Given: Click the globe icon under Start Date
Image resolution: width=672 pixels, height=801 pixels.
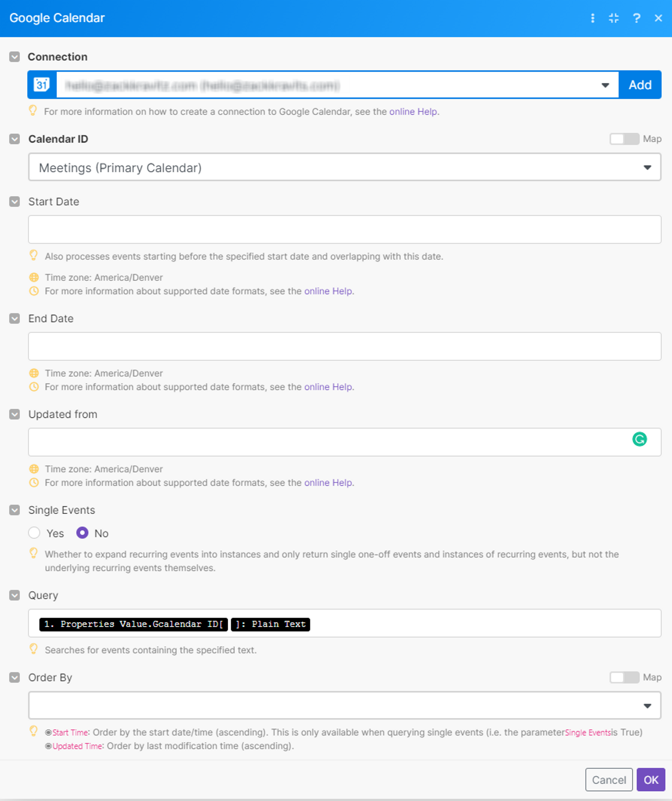Looking at the screenshot, I should coord(34,277).
